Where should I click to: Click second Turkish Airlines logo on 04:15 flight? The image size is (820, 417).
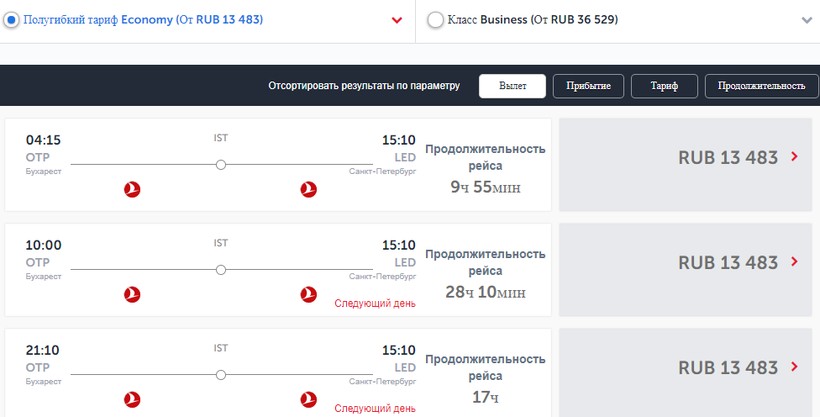click(308, 189)
